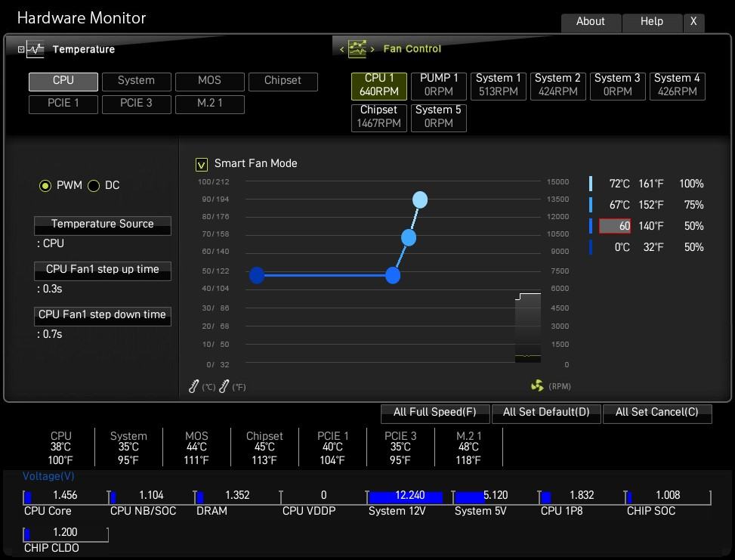Click the Temperature waveform icon

coord(36,49)
